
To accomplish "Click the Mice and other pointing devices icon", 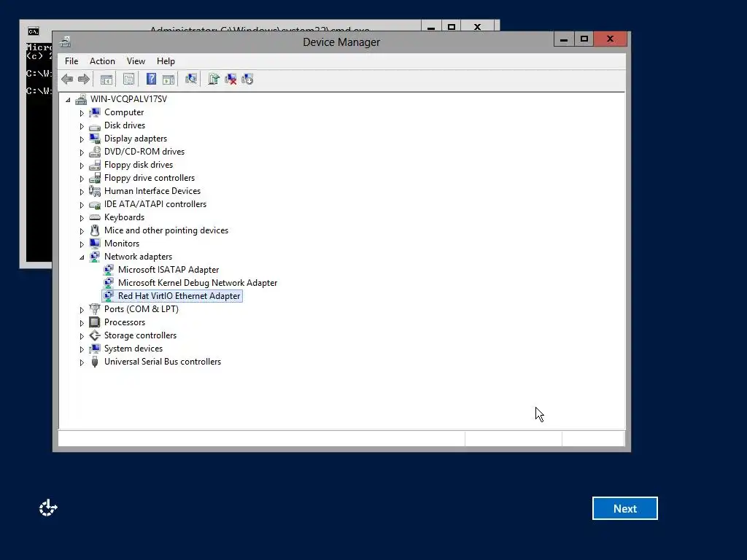I will pos(95,230).
